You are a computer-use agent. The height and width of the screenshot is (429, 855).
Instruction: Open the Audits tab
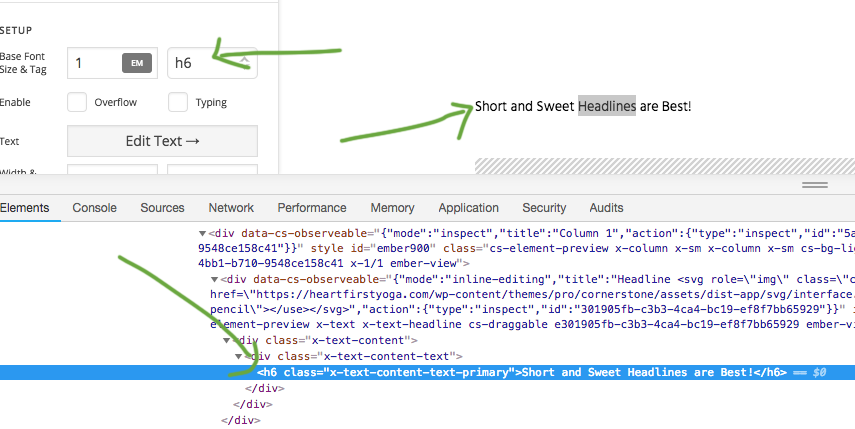point(606,208)
